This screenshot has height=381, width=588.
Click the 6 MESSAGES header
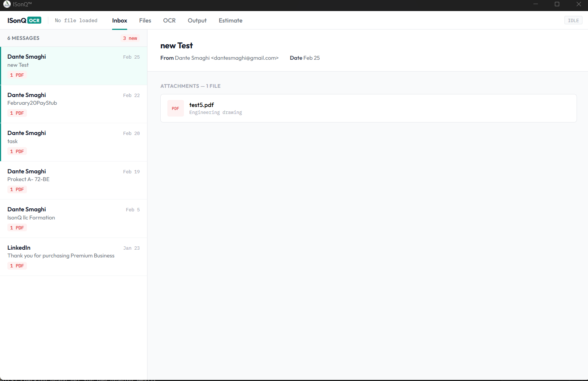pyautogui.click(x=24, y=38)
